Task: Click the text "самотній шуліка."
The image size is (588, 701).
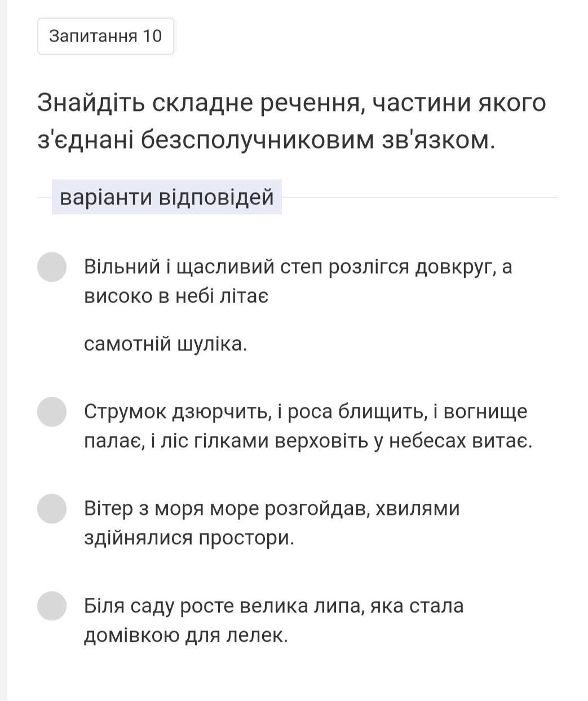Action: pyautogui.click(x=165, y=344)
